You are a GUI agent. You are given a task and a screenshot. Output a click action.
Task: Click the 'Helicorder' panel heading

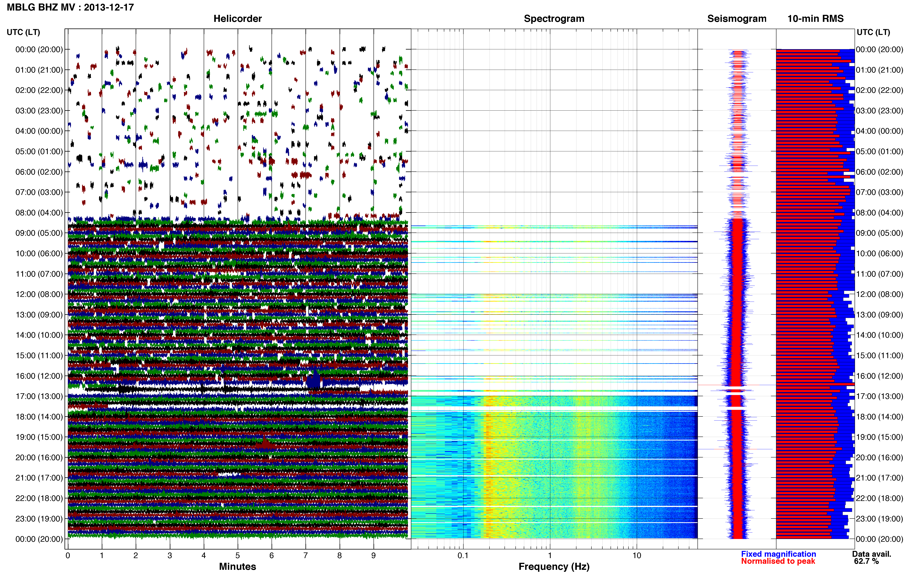tap(238, 18)
